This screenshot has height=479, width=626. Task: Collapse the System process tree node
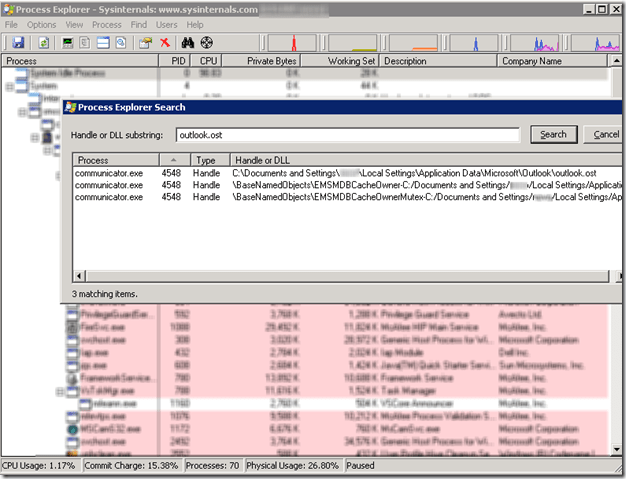click(x=9, y=87)
